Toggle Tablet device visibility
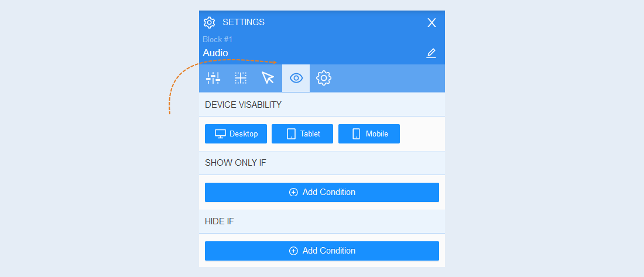644x277 pixels. coord(302,134)
